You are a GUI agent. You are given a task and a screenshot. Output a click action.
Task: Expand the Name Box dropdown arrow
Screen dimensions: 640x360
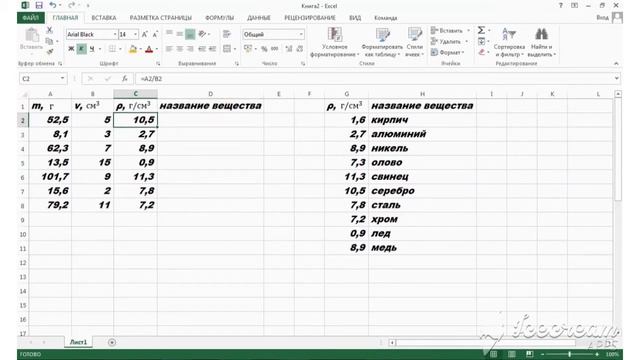pyautogui.click(x=62, y=78)
